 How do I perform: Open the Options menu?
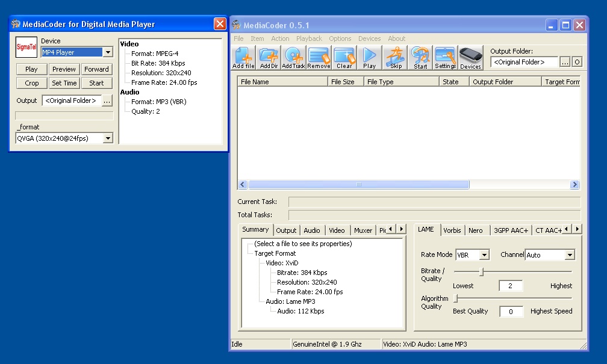(x=340, y=39)
